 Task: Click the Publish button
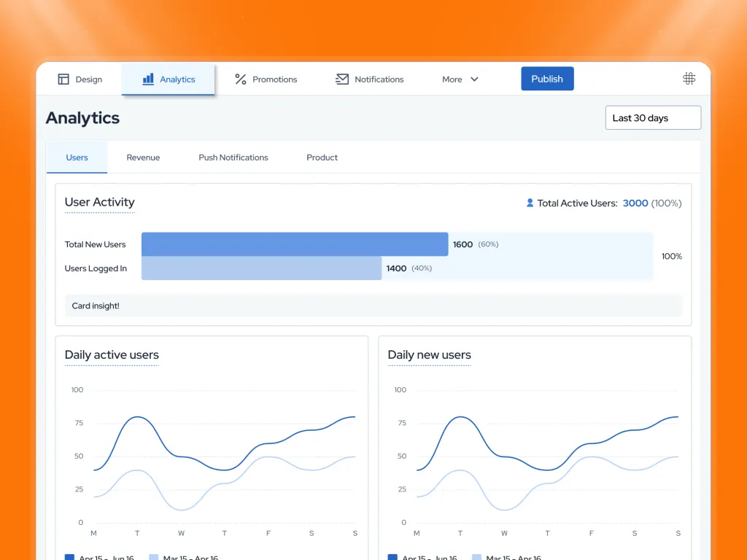[x=547, y=79]
